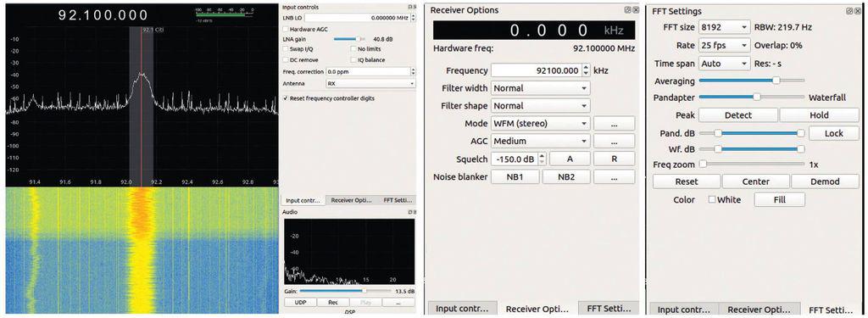Click the Peak Detect button
This screenshot has height=318, width=868.
point(738,115)
